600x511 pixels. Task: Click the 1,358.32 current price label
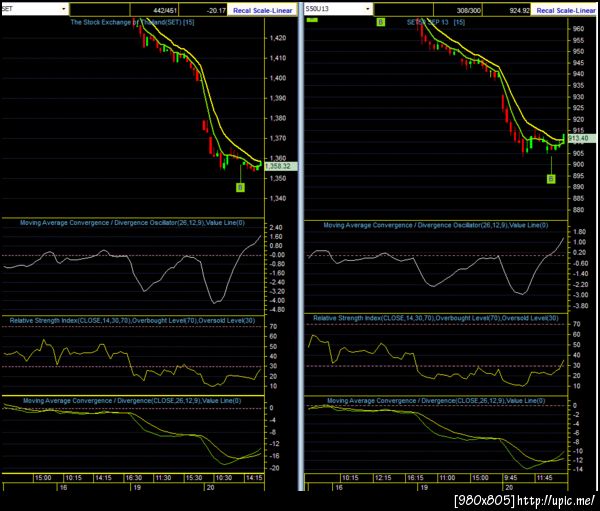point(280,166)
